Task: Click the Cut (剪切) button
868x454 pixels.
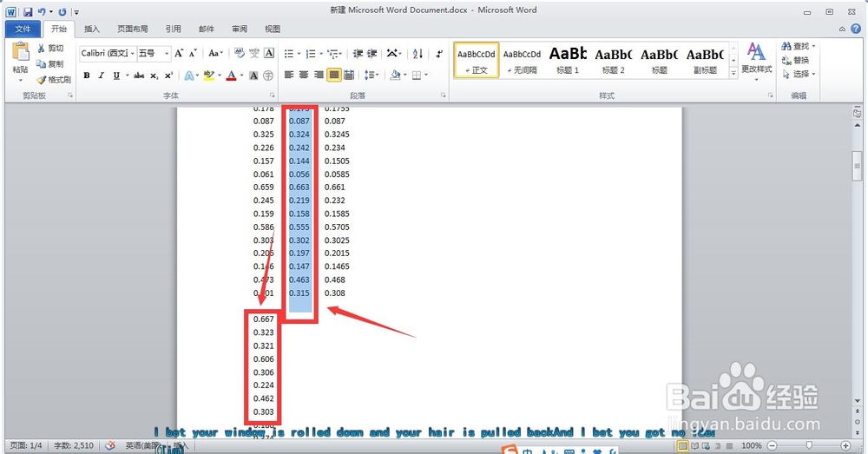Action: (x=49, y=48)
